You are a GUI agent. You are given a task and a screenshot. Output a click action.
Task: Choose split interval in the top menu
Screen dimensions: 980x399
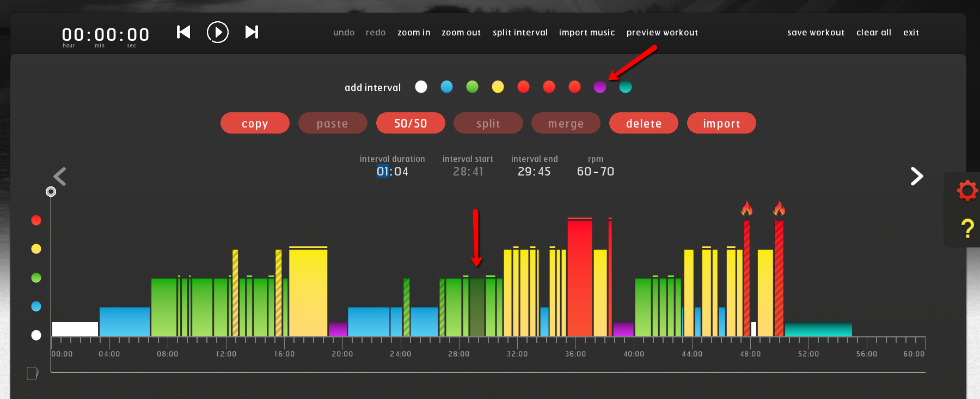click(520, 33)
